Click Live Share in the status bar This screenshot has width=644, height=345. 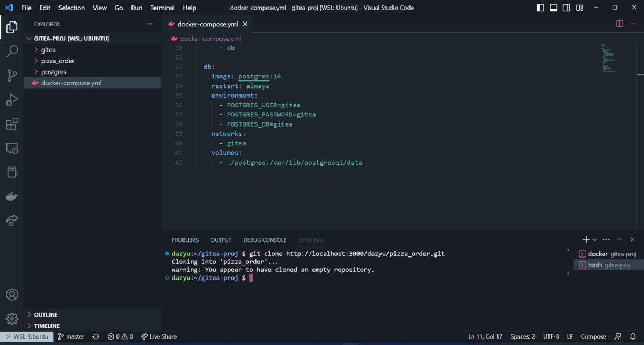(x=159, y=336)
